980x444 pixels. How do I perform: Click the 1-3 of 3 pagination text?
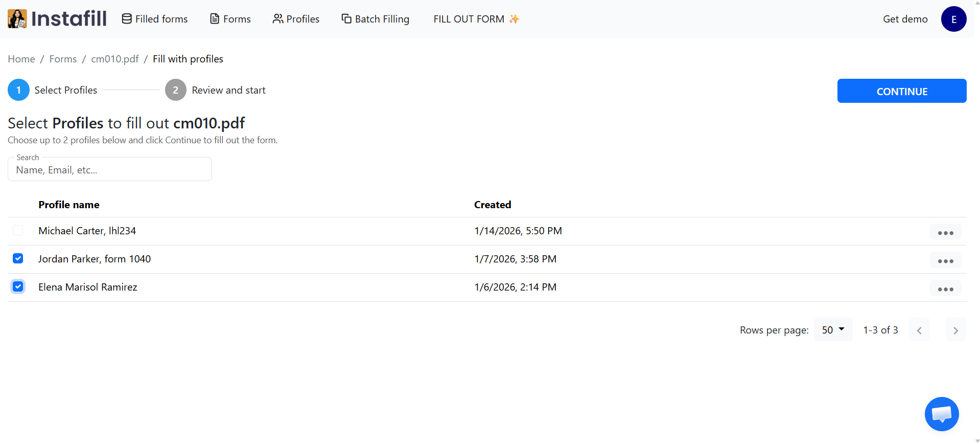pyautogui.click(x=880, y=330)
